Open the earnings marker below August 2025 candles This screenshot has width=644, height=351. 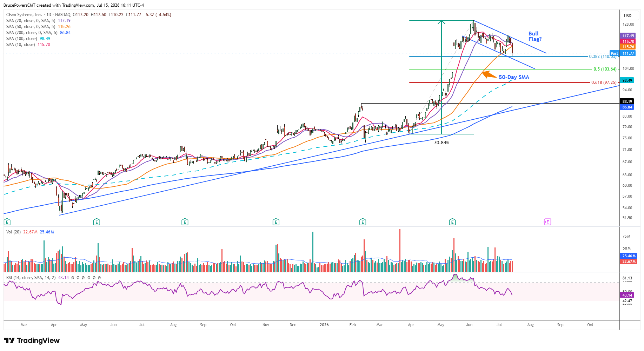pos(185,222)
